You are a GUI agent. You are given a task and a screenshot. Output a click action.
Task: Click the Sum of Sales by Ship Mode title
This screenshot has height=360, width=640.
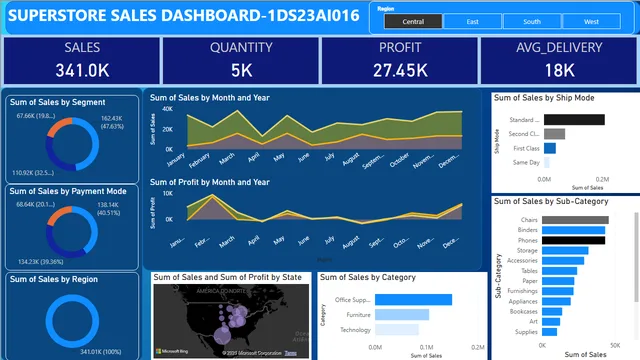click(544, 98)
